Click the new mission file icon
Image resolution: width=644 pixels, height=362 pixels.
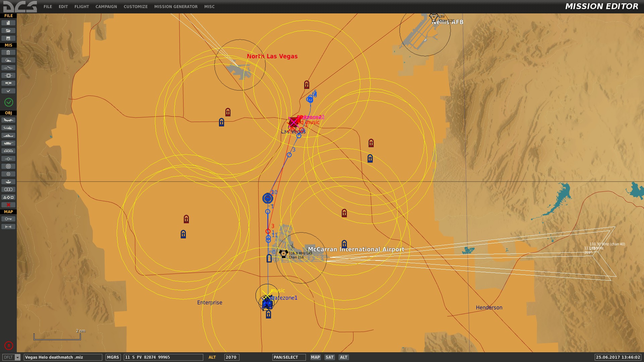(x=8, y=23)
